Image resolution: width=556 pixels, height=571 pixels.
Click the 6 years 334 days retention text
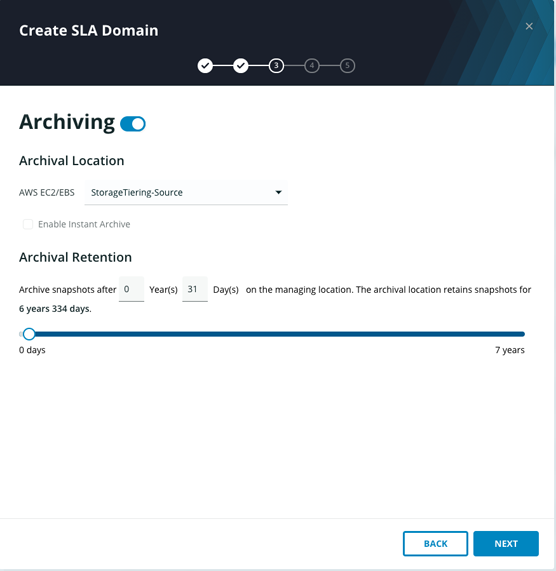click(x=55, y=309)
